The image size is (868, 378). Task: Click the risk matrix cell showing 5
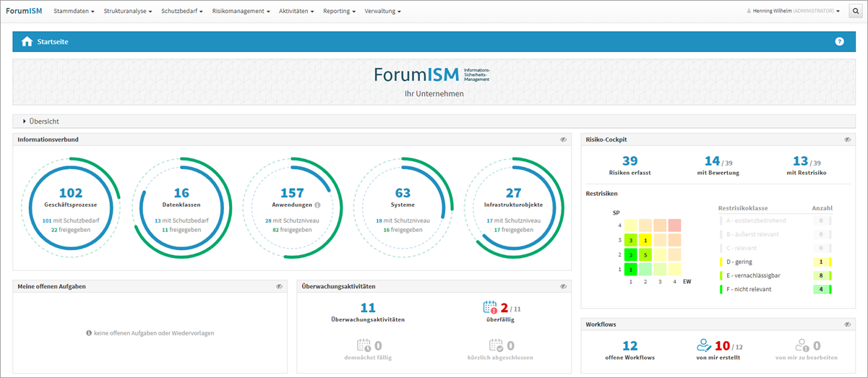(645, 254)
